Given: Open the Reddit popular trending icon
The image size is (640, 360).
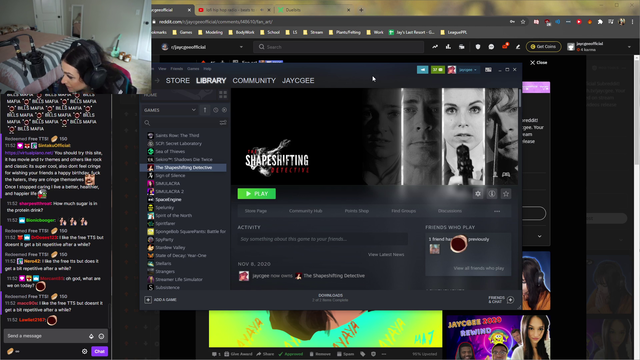Looking at the screenshot, I should coord(435,47).
